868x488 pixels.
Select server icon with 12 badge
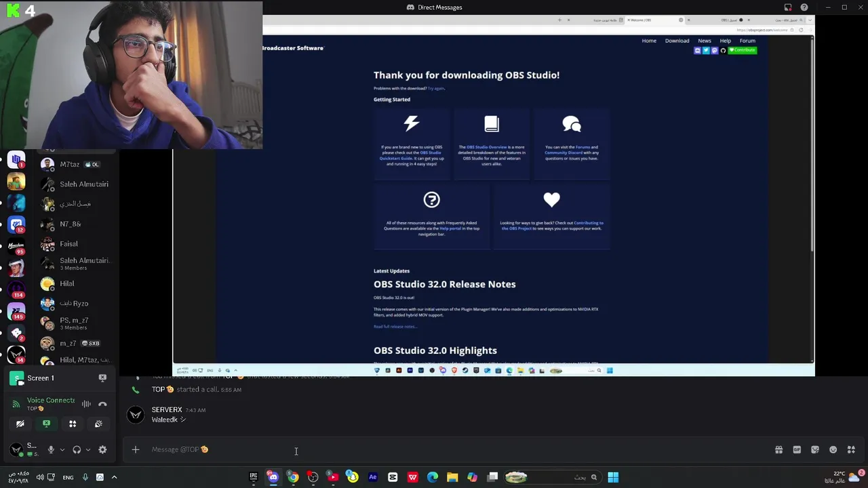click(16, 224)
